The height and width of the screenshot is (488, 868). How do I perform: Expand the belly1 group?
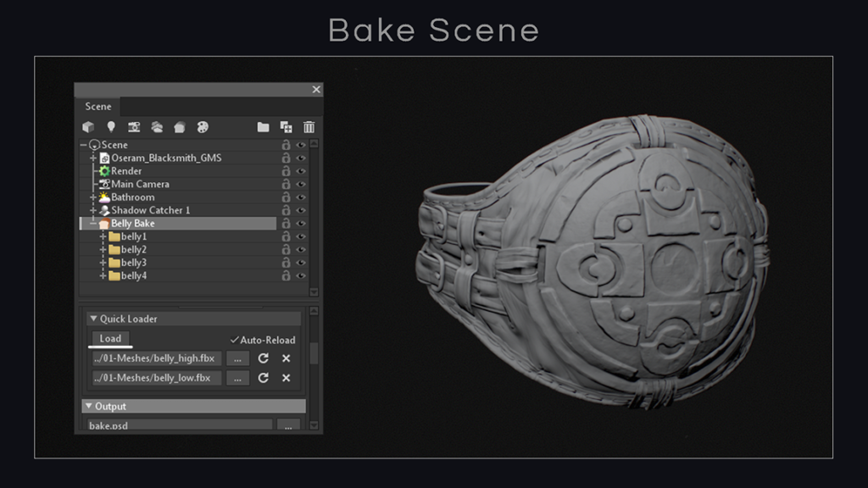(x=101, y=236)
